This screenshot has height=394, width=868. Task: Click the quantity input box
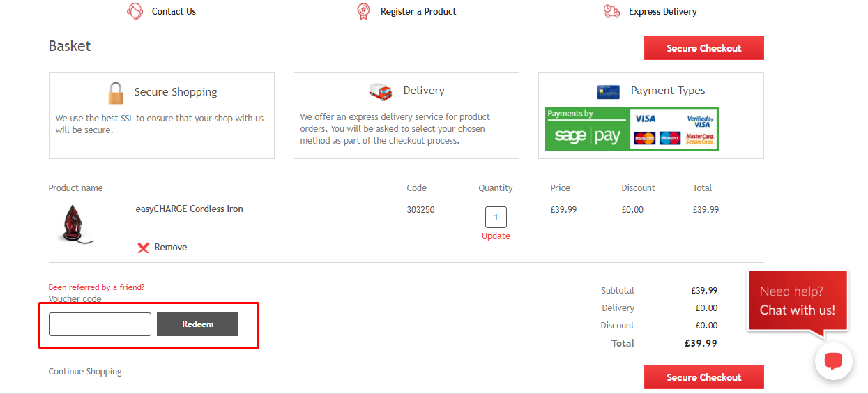(496, 217)
